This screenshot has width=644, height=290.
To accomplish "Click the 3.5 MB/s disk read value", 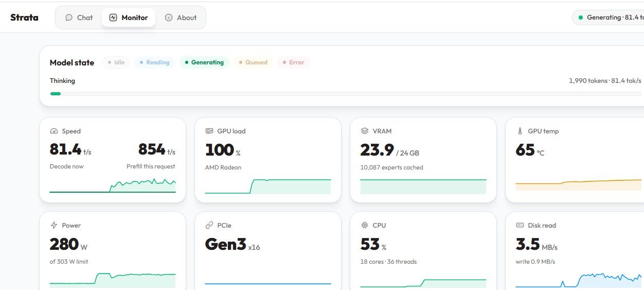I will click(536, 244).
